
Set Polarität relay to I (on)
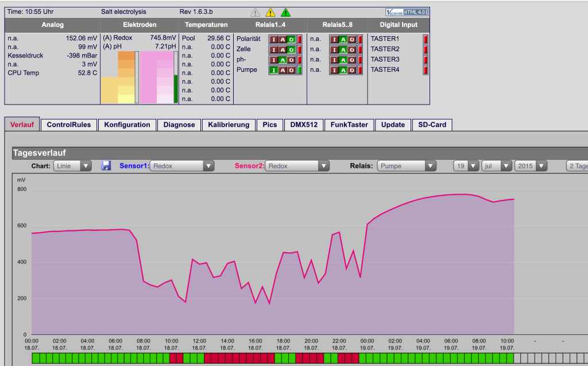(x=273, y=39)
